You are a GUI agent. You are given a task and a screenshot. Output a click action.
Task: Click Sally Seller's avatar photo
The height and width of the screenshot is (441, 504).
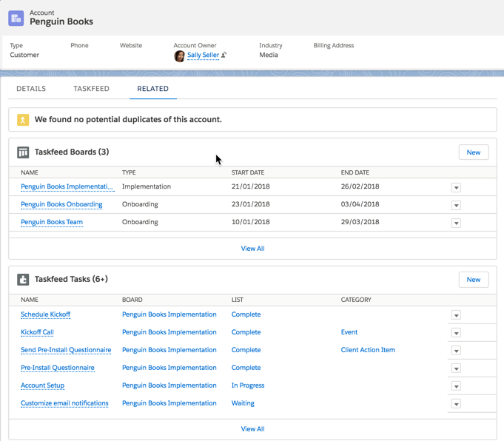(x=179, y=56)
